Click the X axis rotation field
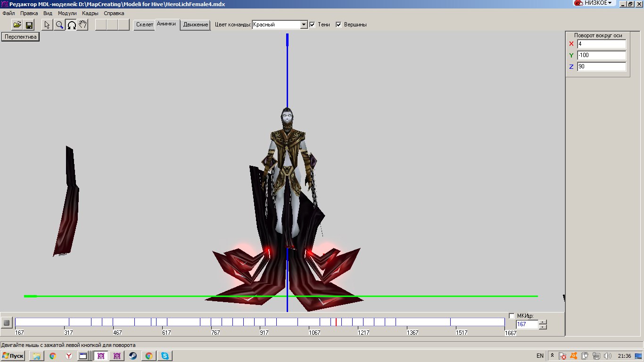The width and height of the screenshot is (644, 362). (x=602, y=44)
